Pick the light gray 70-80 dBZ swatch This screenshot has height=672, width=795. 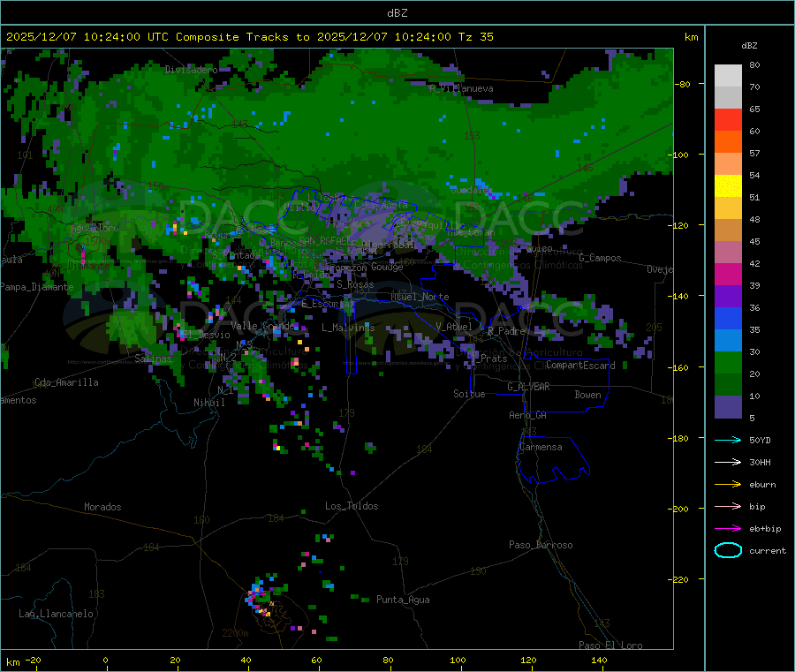(728, 76)
